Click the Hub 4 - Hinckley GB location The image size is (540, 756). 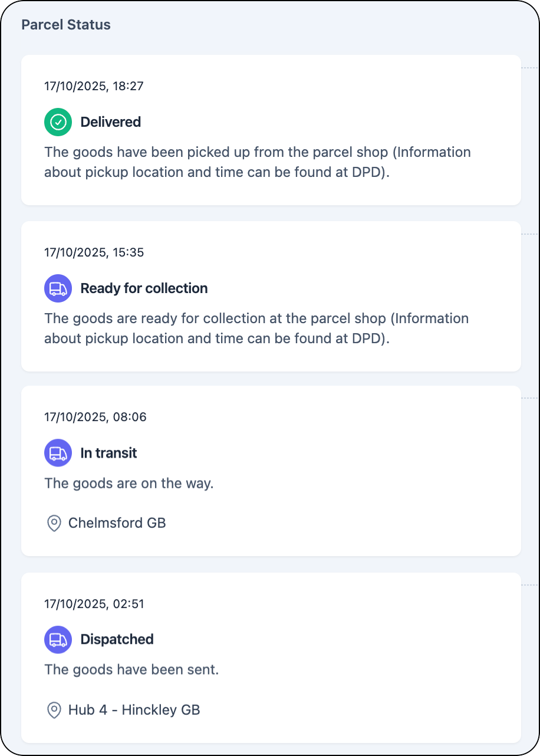[x=134, y=710]
